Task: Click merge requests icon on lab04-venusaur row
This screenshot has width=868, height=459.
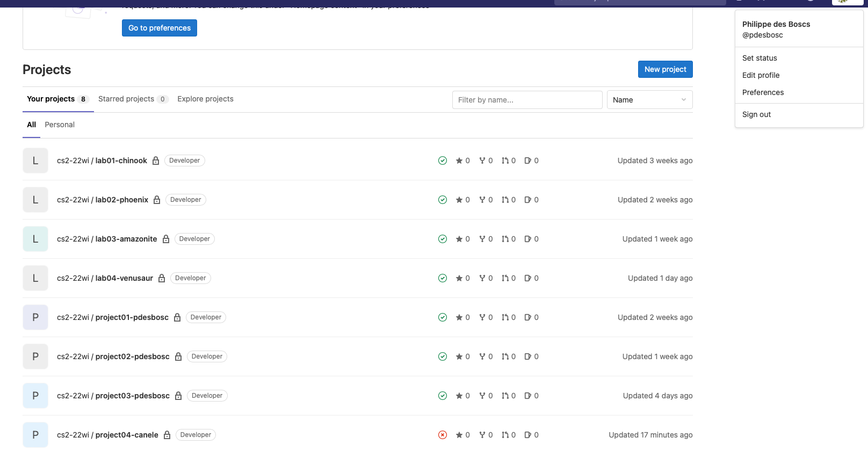Action: point(505,278)
